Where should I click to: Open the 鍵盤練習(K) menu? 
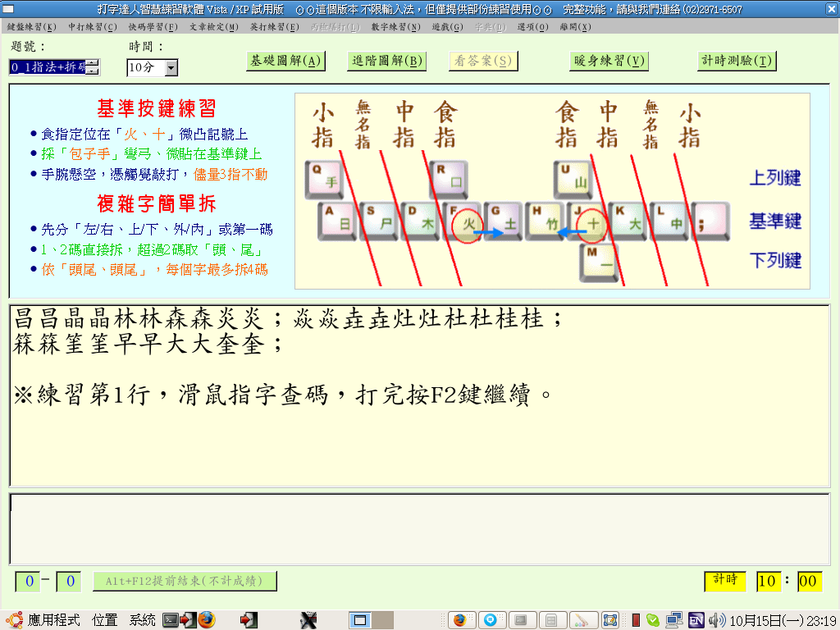point(32,27)
